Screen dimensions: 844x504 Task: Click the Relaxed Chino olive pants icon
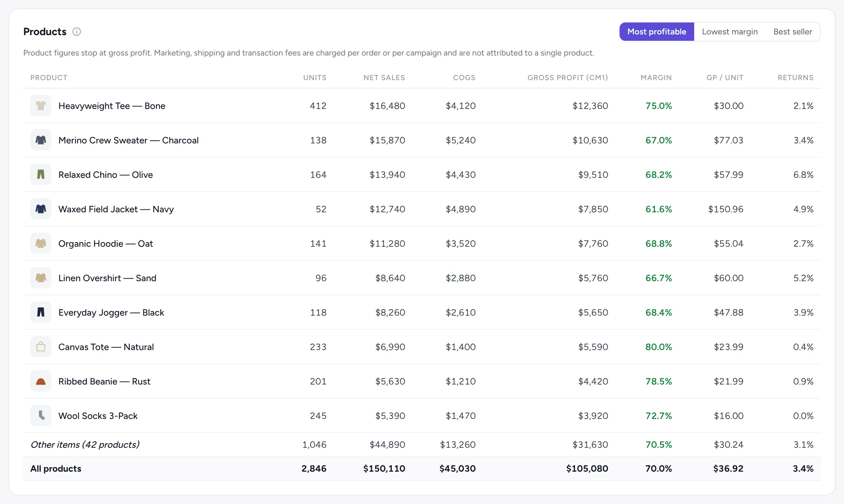[x=41, y=174]
